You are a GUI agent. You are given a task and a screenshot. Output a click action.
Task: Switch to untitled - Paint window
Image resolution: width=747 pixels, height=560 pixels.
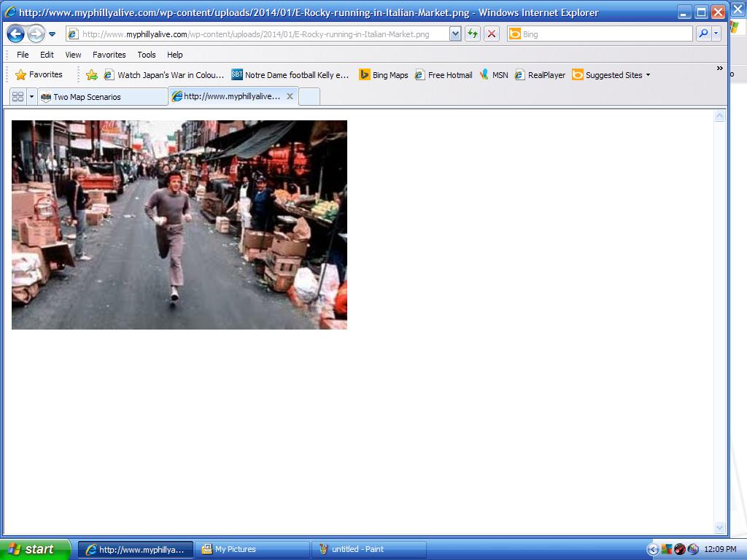[368, 550]
